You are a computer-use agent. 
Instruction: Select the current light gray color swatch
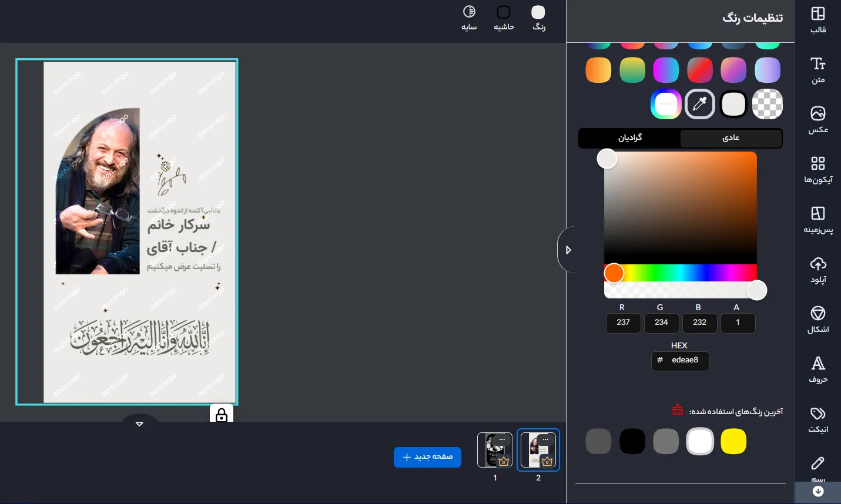click(x=733, y=105)
